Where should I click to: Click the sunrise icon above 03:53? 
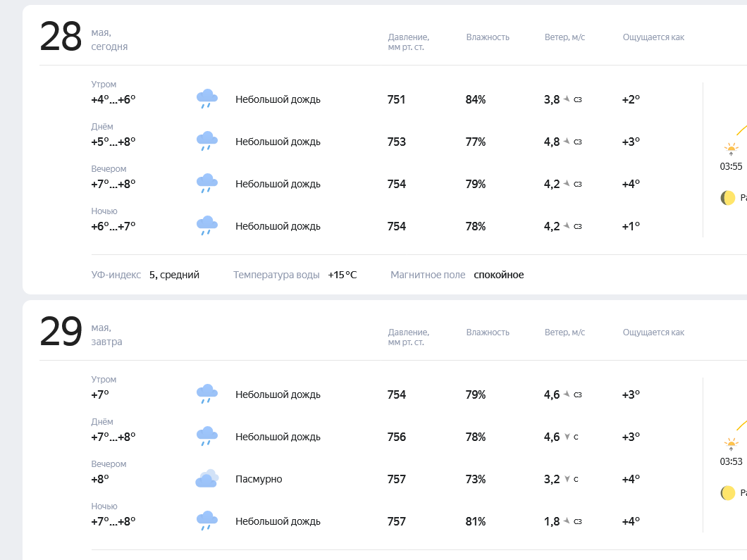tap(731, 444)
